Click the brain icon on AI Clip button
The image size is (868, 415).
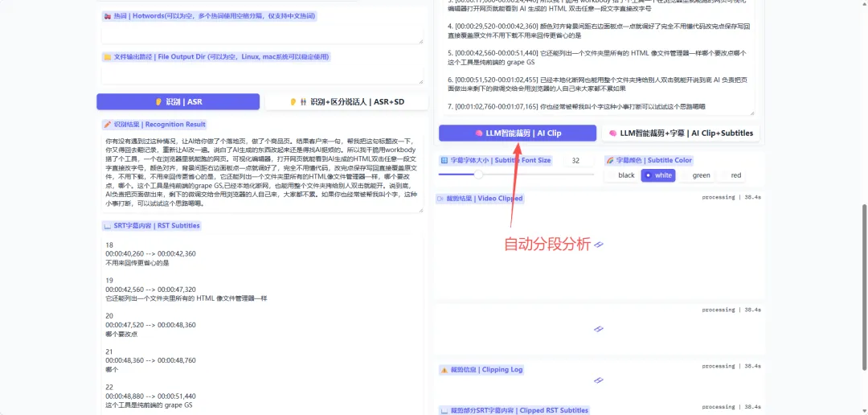point(479,133)
